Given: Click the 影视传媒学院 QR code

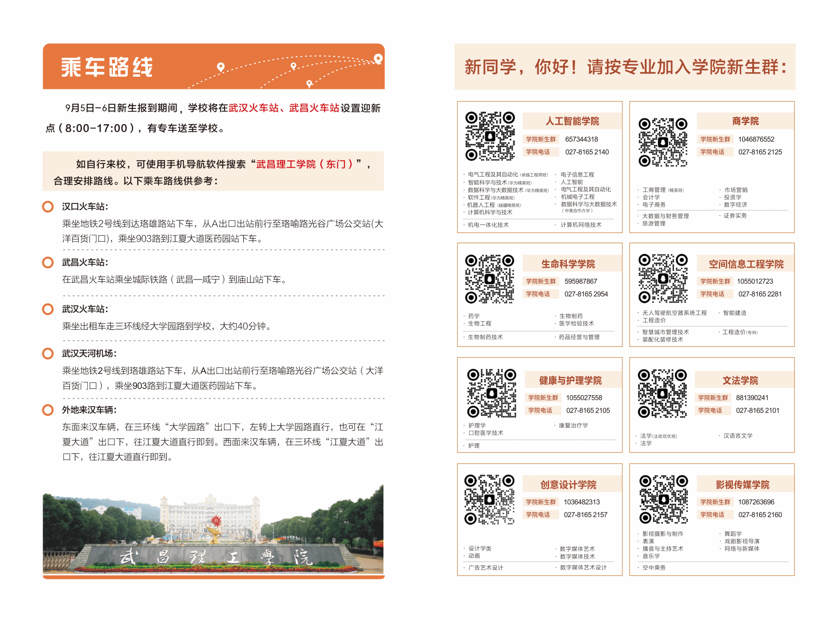Looking at the screenshot, I should coord(664,499).
